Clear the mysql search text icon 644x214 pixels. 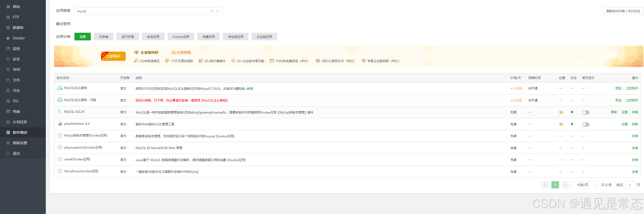(212, 11)
